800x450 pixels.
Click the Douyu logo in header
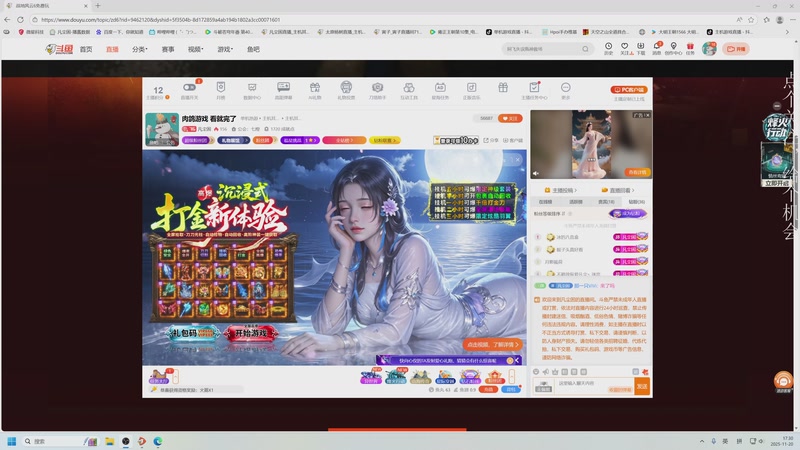(59, 49)
